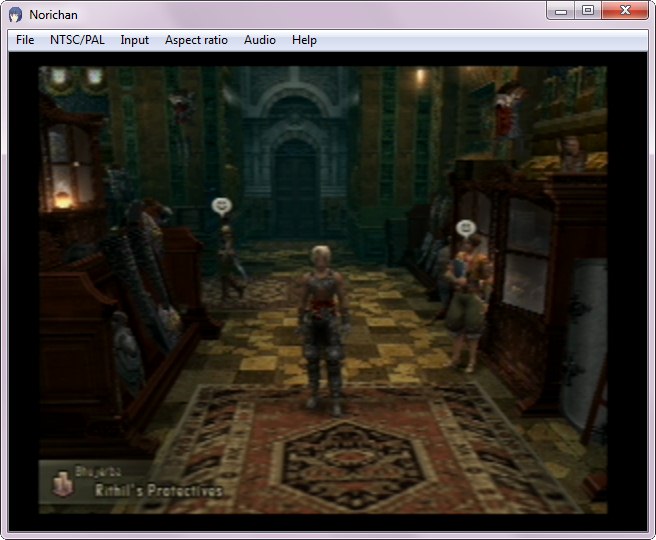Open the NTSC/PAL menu
The height and width of the screenshot is (540, 656).
click(77, 40)
